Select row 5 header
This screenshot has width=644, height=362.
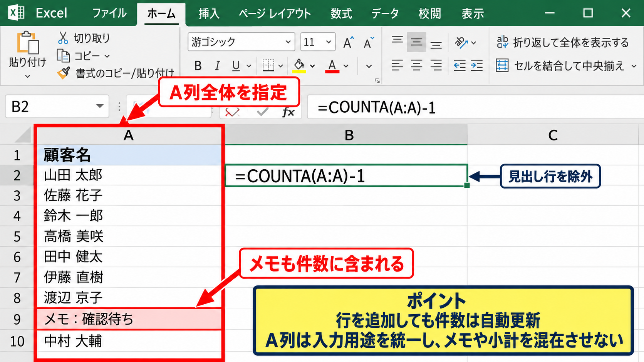tap(17, 236)
